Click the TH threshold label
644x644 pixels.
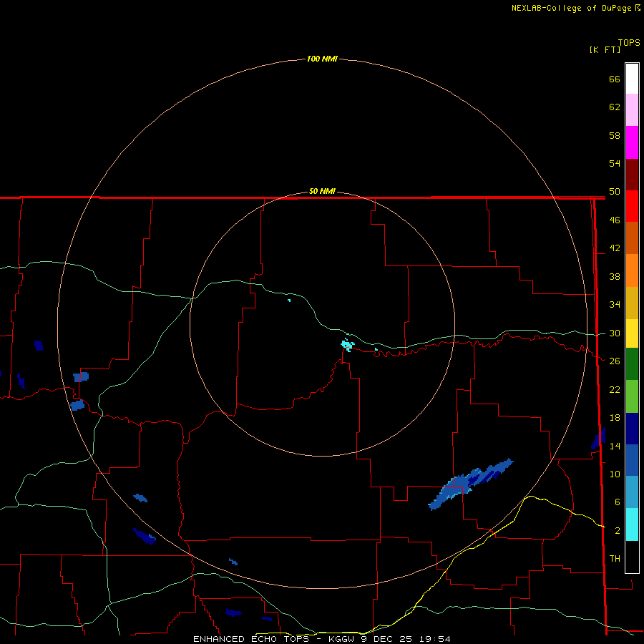pyautogui.click(x=615, y=558)
